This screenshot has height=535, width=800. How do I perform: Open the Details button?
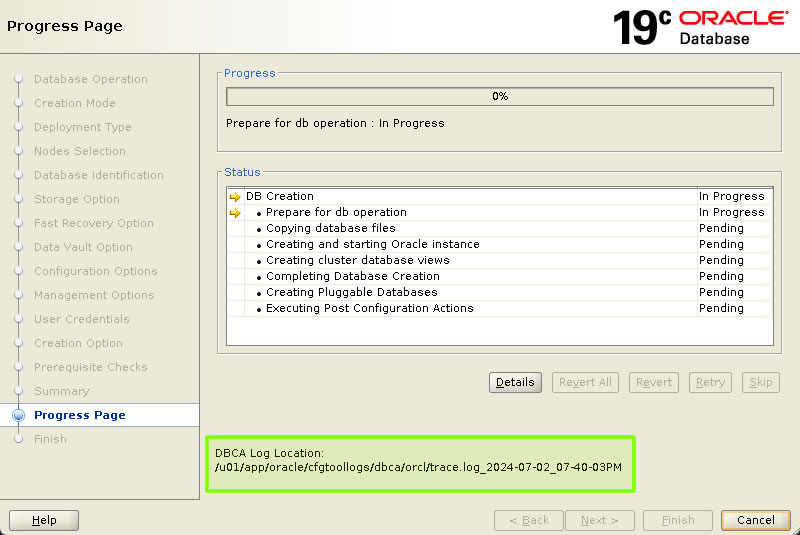(515, 382)
